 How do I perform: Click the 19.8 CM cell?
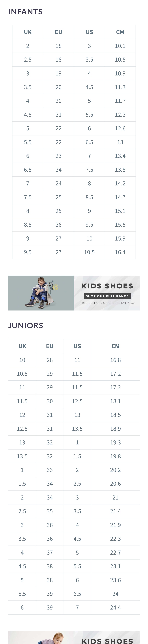point(115,456)
